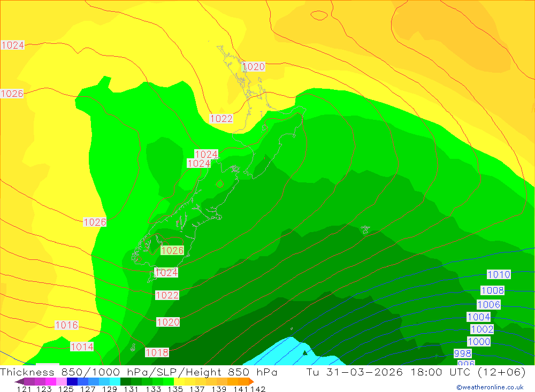Click the 1026 label on the green-yellow boundary

pyautogui.click(x=95, y=222)
